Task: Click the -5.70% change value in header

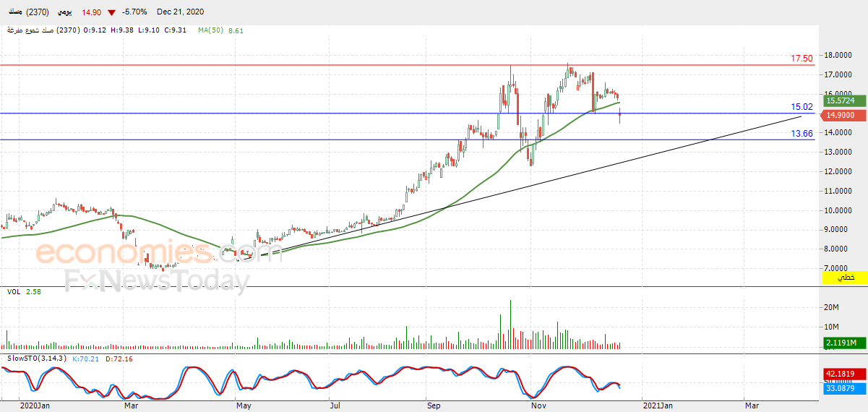Action: pyautogui.click(x=135, y=13)
